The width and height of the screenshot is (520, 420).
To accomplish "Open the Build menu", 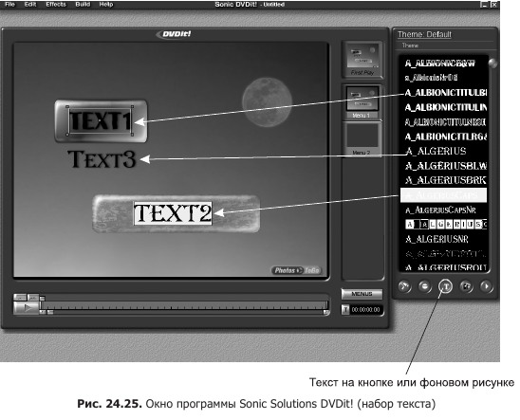I will (x=83, y=5).
